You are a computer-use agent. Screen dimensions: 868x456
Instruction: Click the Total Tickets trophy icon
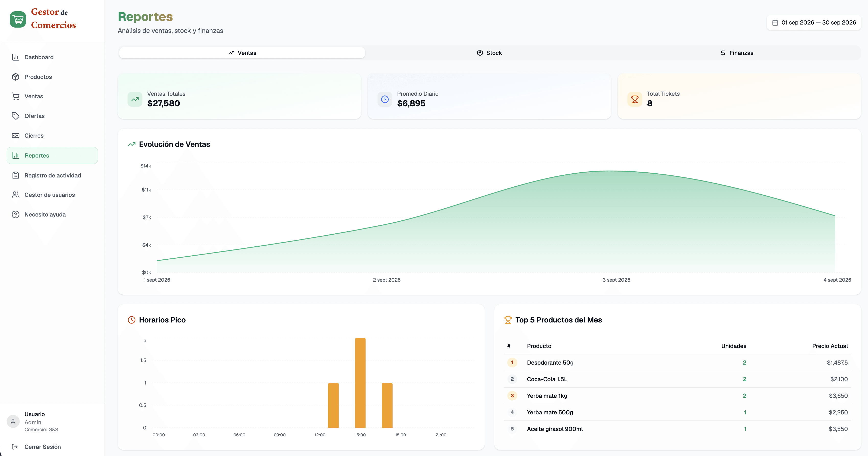click(635, 99)
